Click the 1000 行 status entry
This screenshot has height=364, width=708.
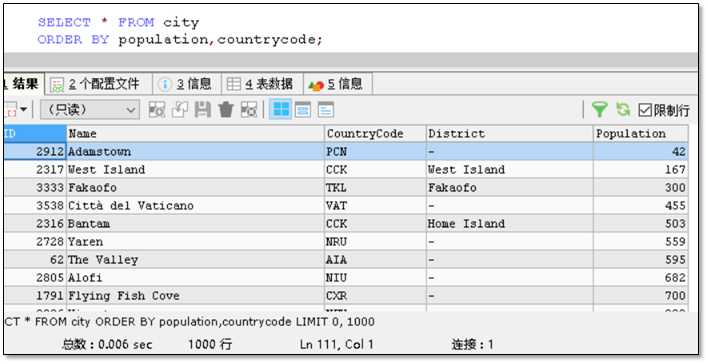click(210, 345)
